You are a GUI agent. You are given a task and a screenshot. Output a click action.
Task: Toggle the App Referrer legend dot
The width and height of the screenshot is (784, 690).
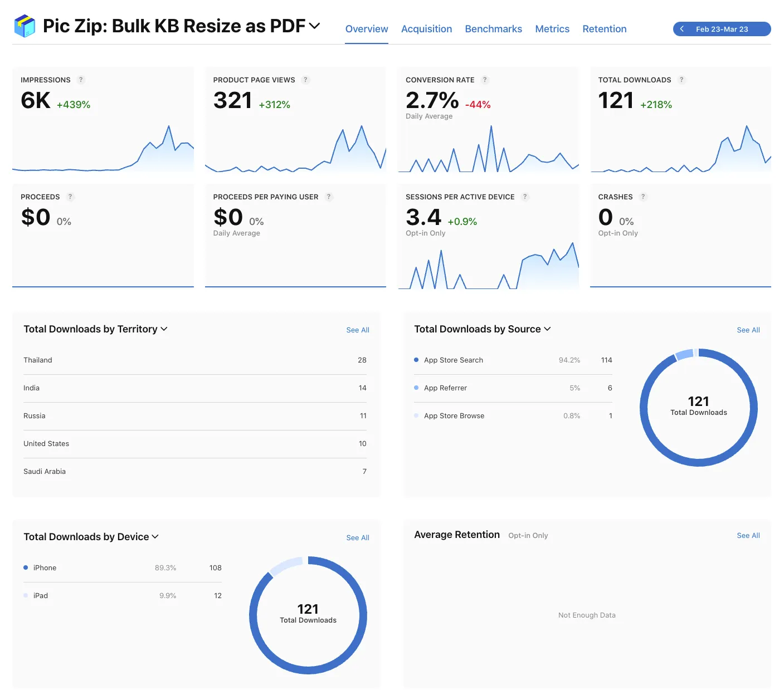tap(417, 388)
